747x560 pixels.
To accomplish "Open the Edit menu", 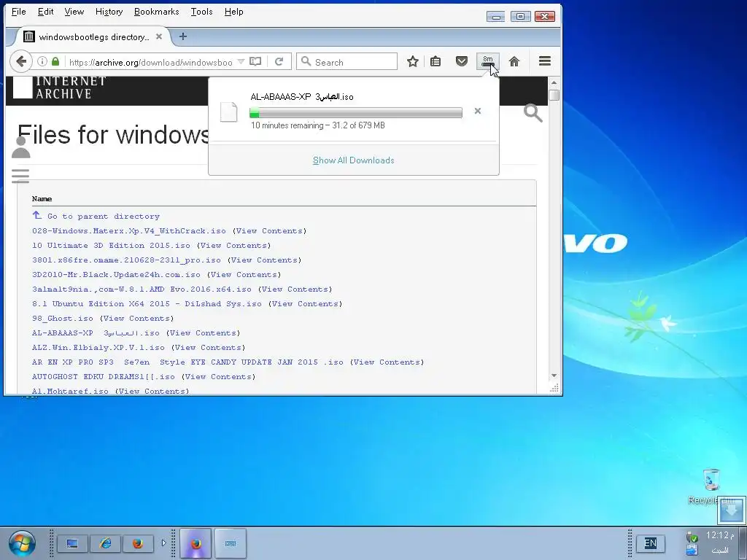I will click(x=46, y=12).
